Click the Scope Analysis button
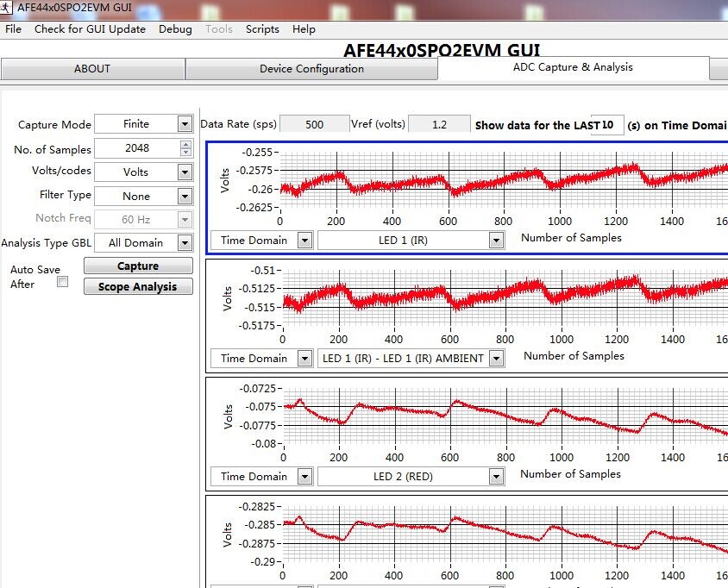728x588 pixels. click(x=138, y=286)
